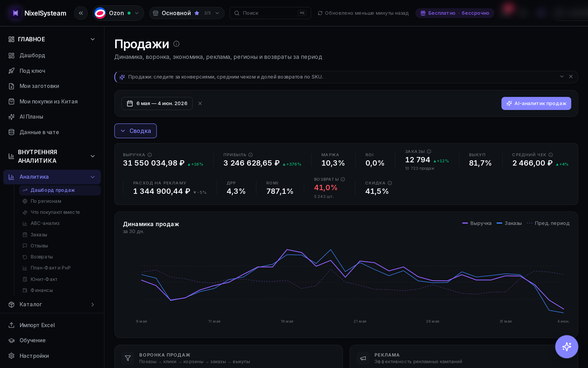Open the floating AI assistant button
This screenshot has height=368, width=588.
(567, 347)
